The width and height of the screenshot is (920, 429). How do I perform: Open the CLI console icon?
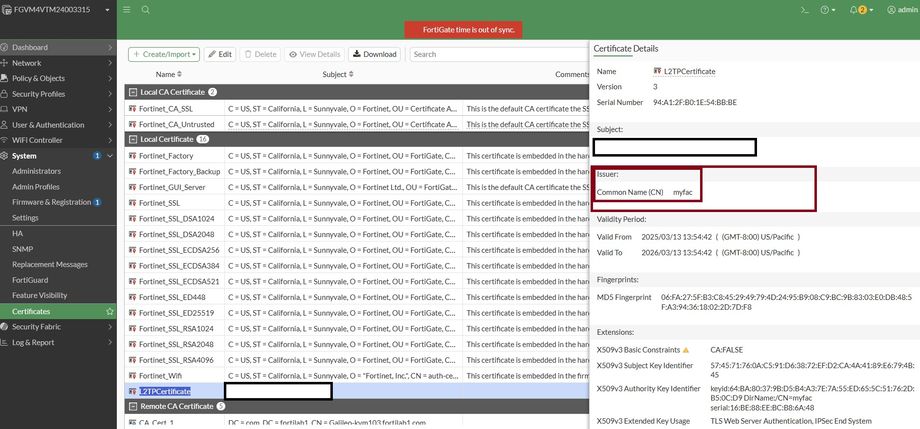pyautogui.click(x=805, y=10)
